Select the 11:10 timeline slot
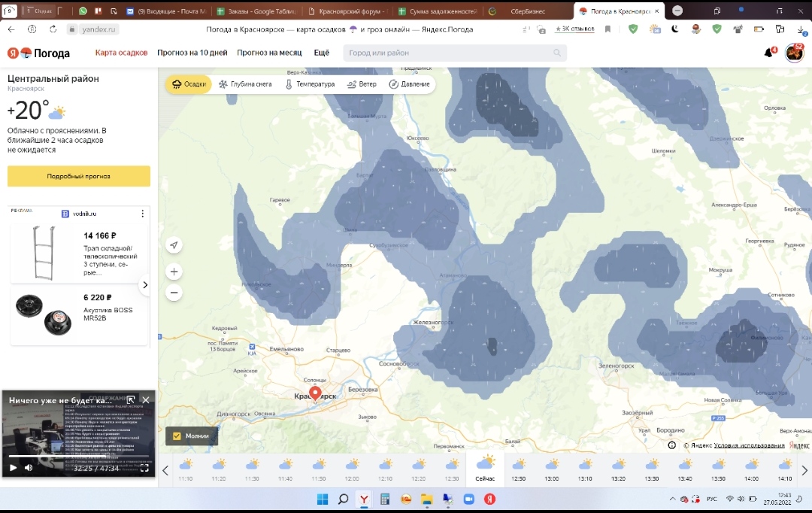 (x=186, y=469)
